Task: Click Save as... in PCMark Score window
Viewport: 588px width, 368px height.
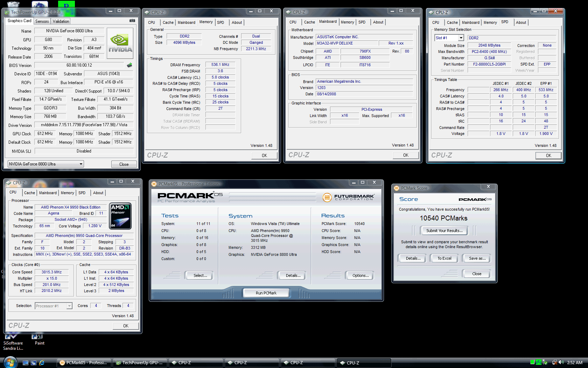Action: click(477, 258)
